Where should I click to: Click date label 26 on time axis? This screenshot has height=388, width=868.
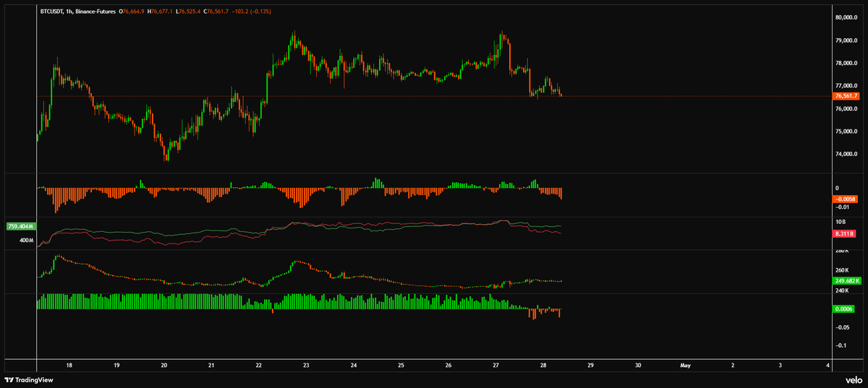pos(448,366)
